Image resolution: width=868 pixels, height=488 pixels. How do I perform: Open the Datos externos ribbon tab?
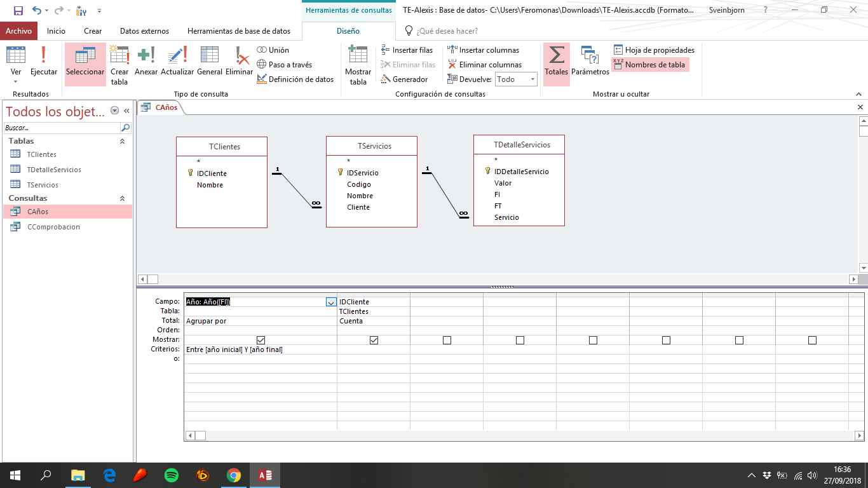(144, 31)
